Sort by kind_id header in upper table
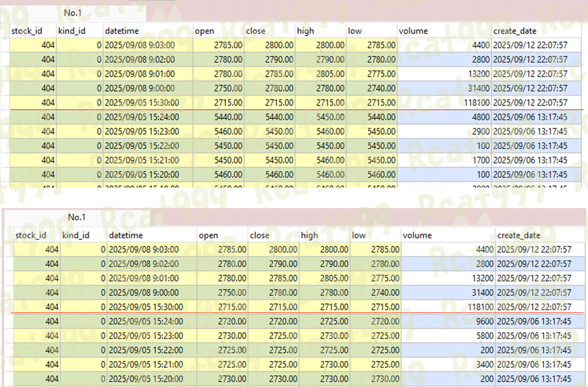 point(79,31)
